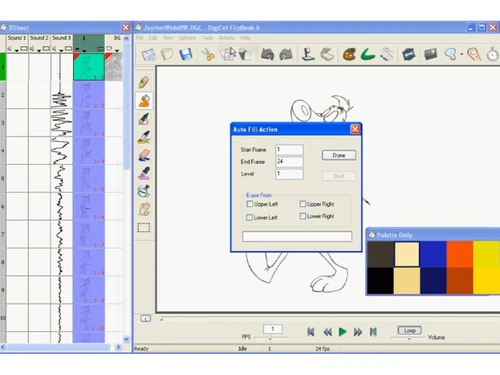Click the dark blue film-frame icon

tap(409, 54)
